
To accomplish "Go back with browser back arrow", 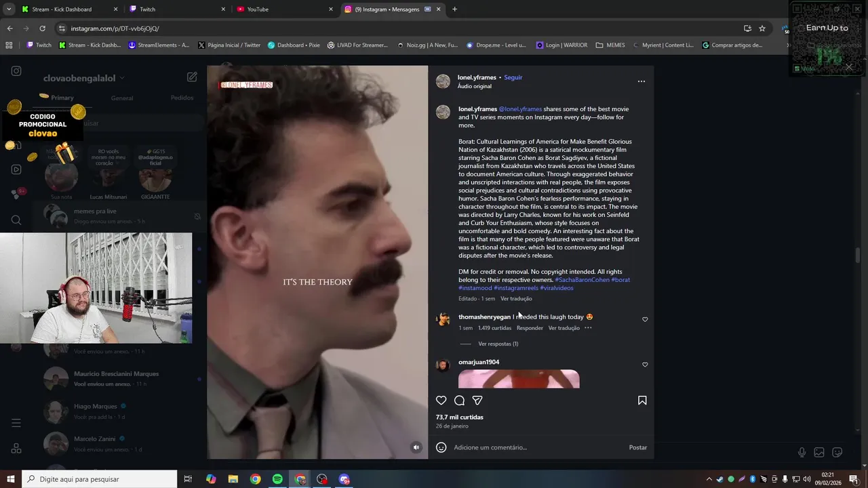I will point(9,28).
